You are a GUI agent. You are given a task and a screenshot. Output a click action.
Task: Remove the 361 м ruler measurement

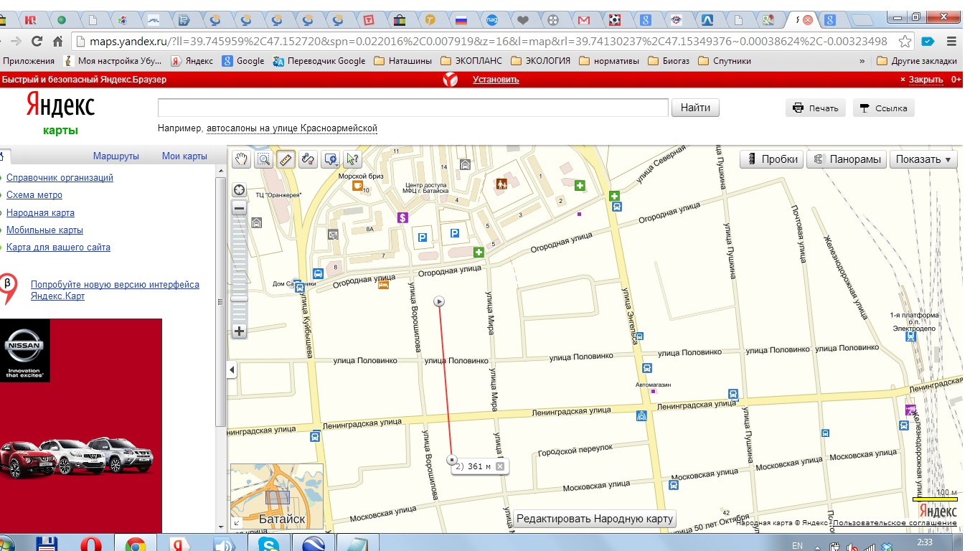[500, 466]
